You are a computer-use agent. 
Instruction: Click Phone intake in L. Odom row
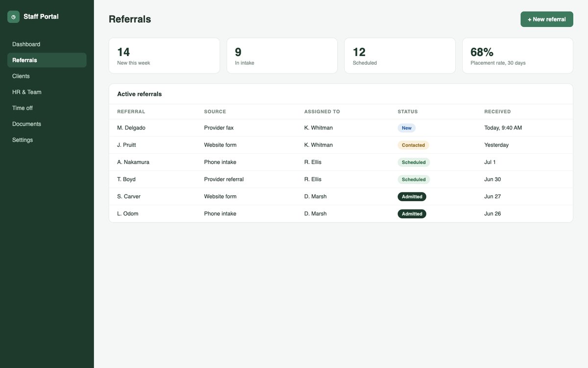point(220,213)
